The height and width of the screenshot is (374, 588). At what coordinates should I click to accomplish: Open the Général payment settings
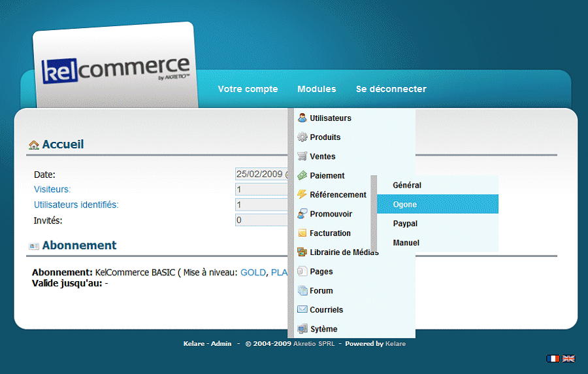click(x=407, y=185)
